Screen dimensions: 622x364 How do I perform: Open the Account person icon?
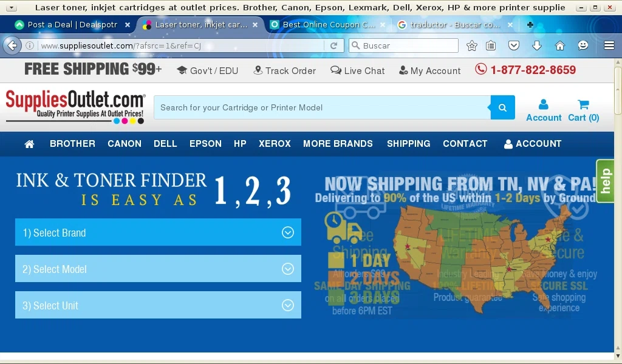(544, 110)
